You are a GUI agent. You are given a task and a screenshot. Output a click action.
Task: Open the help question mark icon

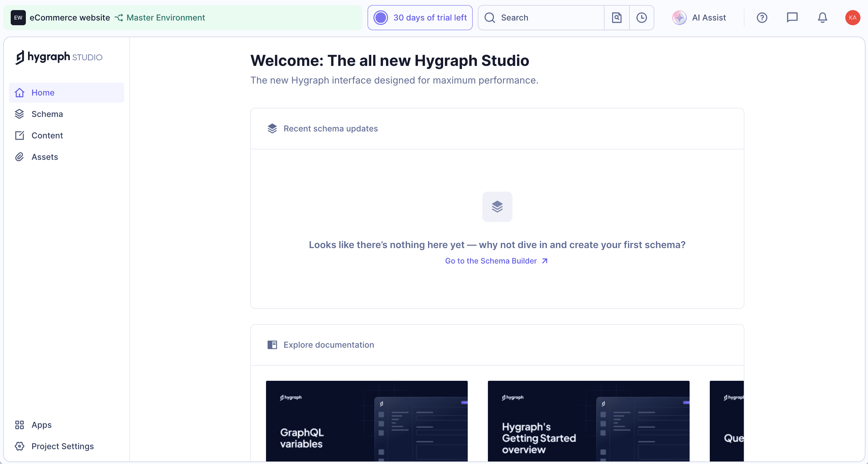(x=762, y=18)
